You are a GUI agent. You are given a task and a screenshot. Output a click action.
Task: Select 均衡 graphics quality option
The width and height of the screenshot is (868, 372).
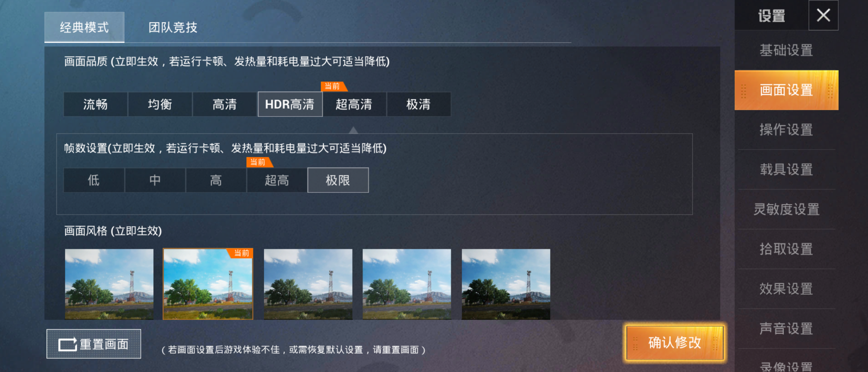pos(160,104)
